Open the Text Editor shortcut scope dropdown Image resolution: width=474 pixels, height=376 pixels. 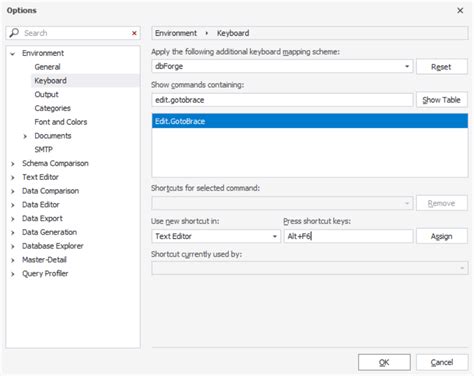(x=216, y=236)
